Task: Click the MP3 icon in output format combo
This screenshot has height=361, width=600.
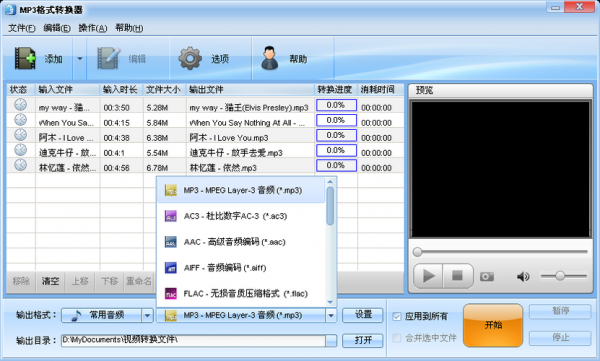Action: tap(171, 316)
